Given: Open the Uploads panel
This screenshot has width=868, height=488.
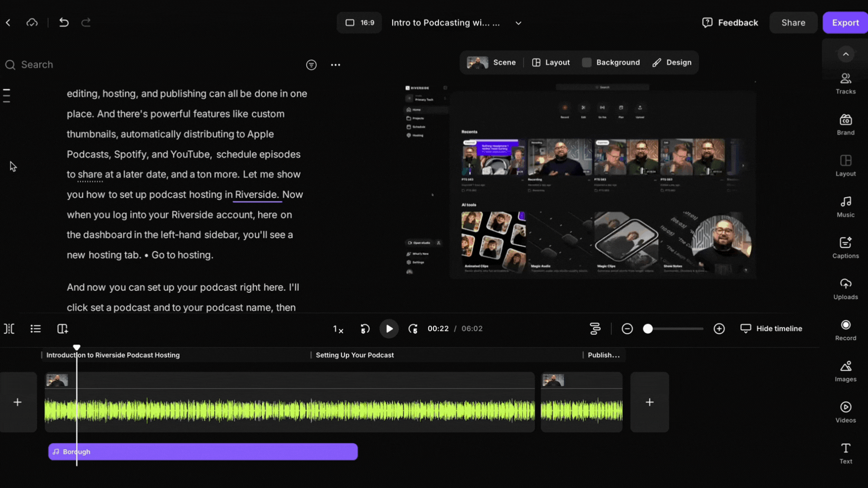Looking at the screenshot, I should tap(846, 289).
